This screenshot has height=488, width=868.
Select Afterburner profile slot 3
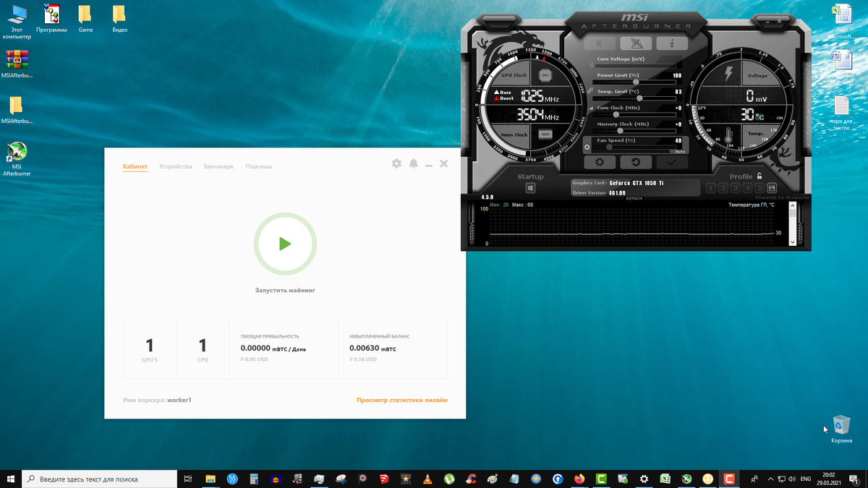point(736,188)
